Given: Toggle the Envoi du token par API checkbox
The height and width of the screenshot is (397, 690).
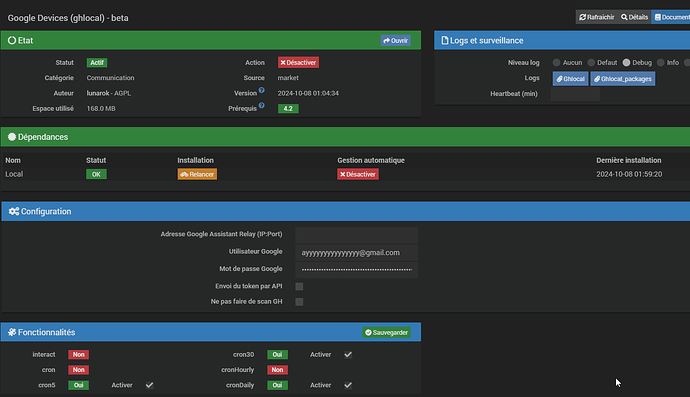Looking at the screenshot, I should (x=299, y=287).
